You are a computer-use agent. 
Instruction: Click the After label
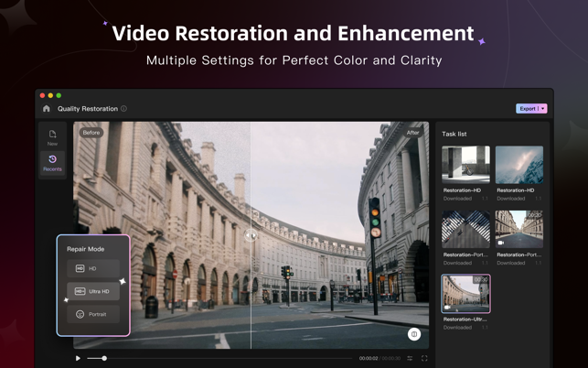pos(412,133)
